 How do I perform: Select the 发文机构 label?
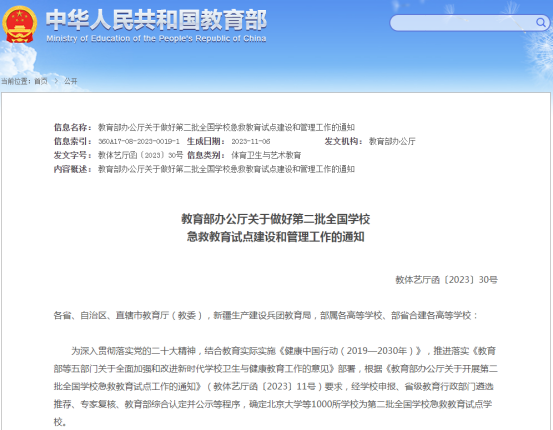tap(344, 141)
